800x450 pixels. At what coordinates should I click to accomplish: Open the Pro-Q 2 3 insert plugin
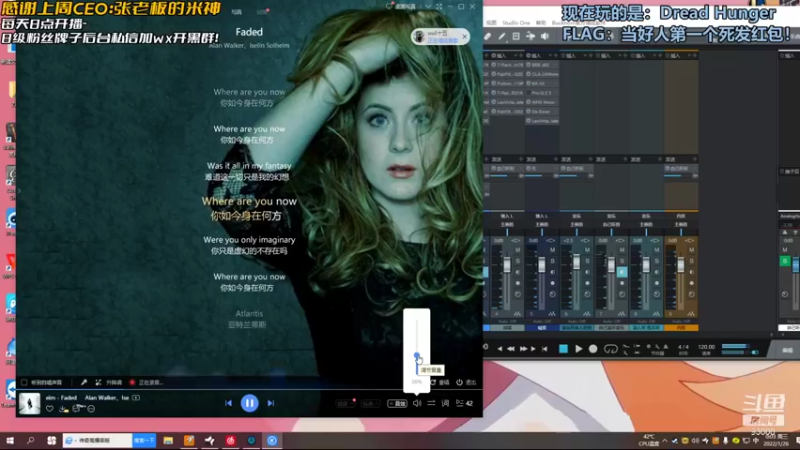pyautogui.click(x=543, y=93)
